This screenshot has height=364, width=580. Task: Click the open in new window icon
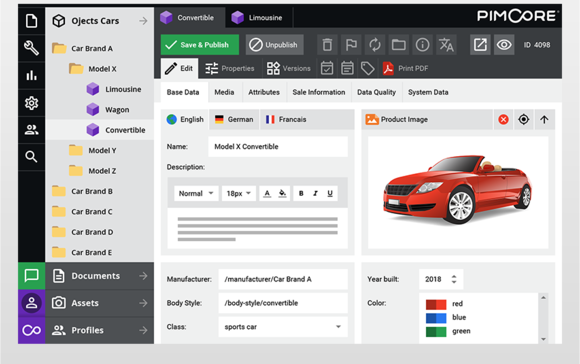click(x=480, y=45)
